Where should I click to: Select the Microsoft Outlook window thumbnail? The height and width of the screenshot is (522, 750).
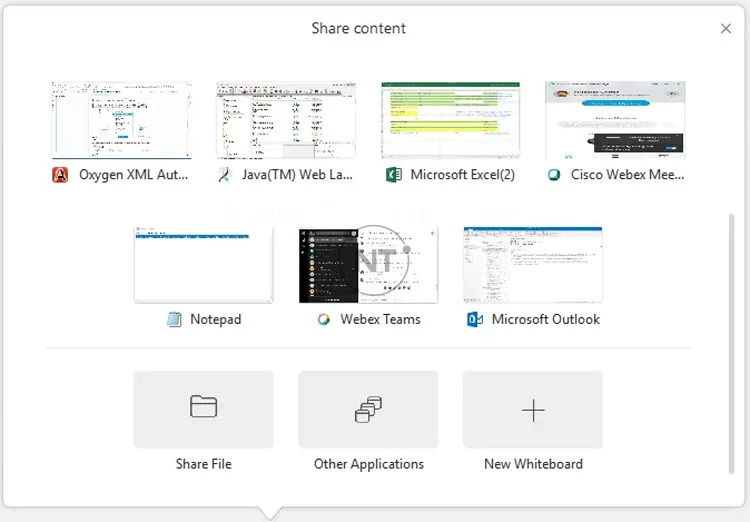tap(533, 265)
